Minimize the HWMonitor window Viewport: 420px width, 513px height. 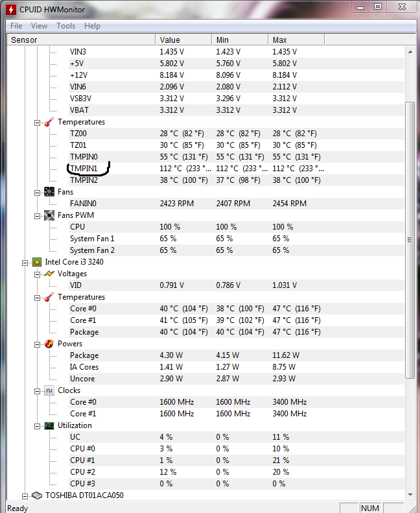click(x=360, y=7)
